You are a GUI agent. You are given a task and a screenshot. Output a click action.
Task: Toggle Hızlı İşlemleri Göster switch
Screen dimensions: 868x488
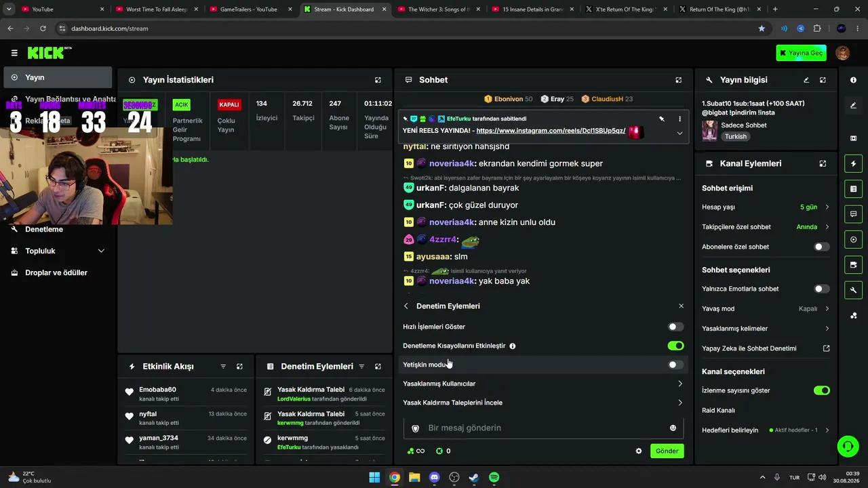point(675,327)
